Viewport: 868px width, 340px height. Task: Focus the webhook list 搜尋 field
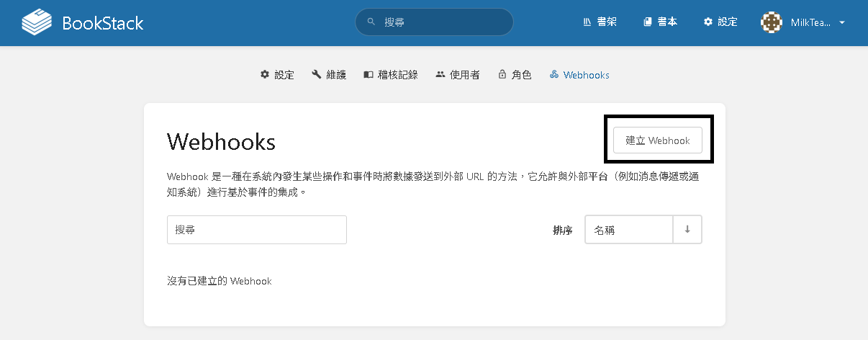[257, 230]
